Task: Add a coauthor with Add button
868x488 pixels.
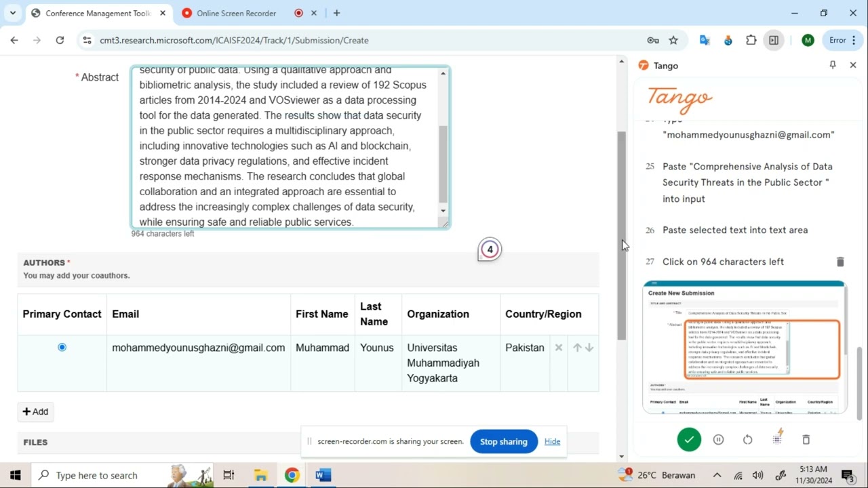Action: (35, 411)
